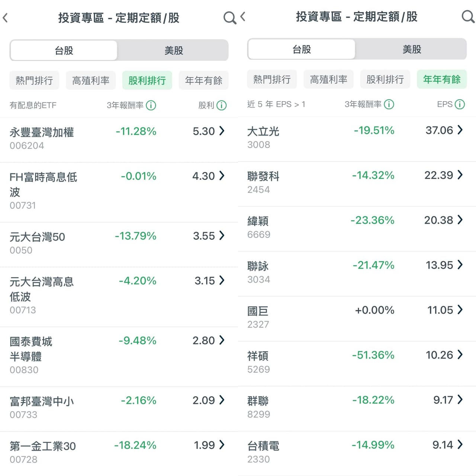The width and height of the screenshot is (476, 476).
Task: Open details chevron for 國泰費城半導體
Action: (x=222, y=340)
